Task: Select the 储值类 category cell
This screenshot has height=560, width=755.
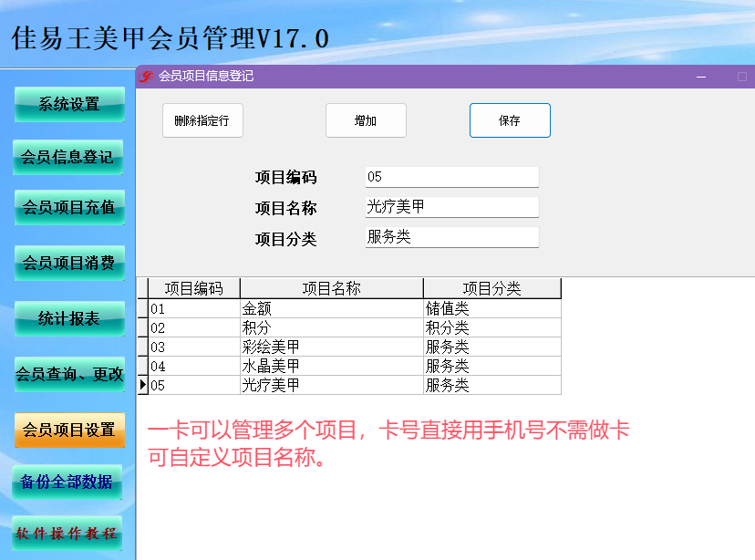Action: (x=492, y=308)
